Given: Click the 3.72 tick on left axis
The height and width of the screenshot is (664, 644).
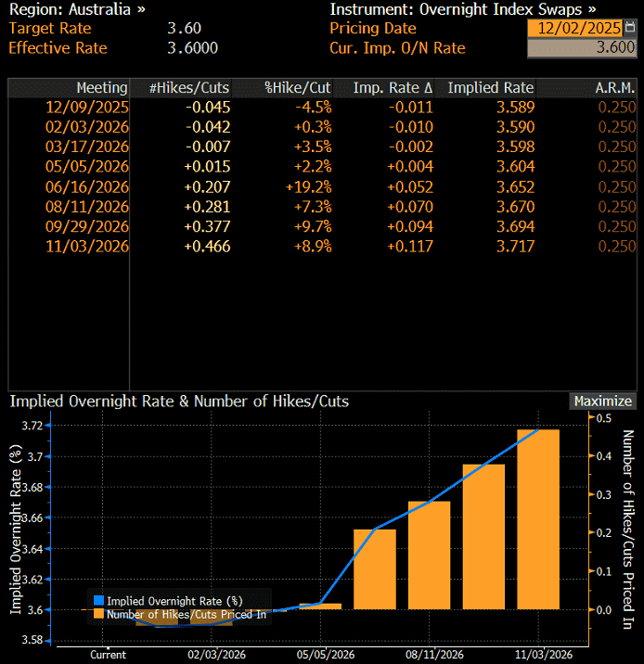Looking at the screenshot, I should (x=33, y=426).
